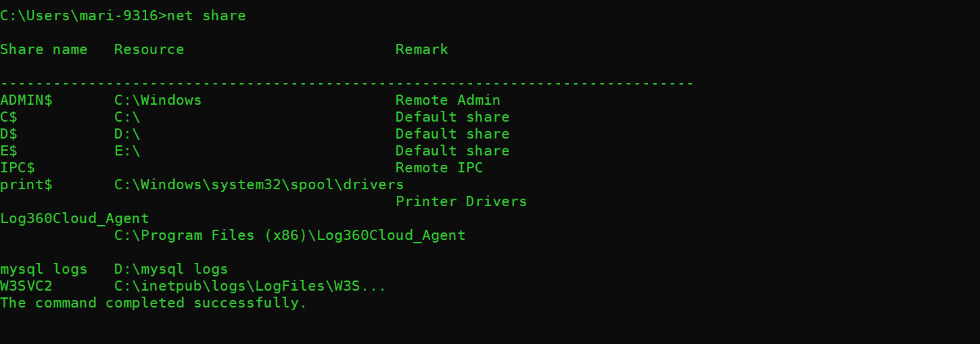This screenshot has width=980, height=344.
Task: Click the D$ share name
Action: click(9, 134)
